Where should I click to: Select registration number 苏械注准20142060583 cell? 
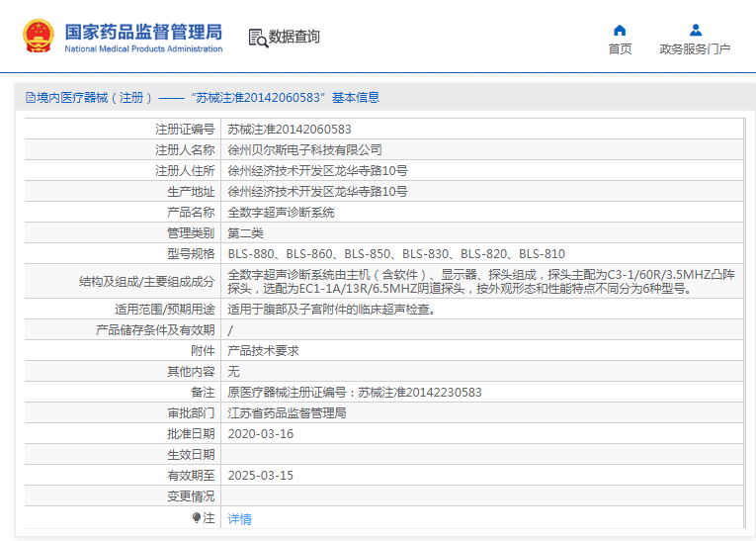click(x=290, y=130)
